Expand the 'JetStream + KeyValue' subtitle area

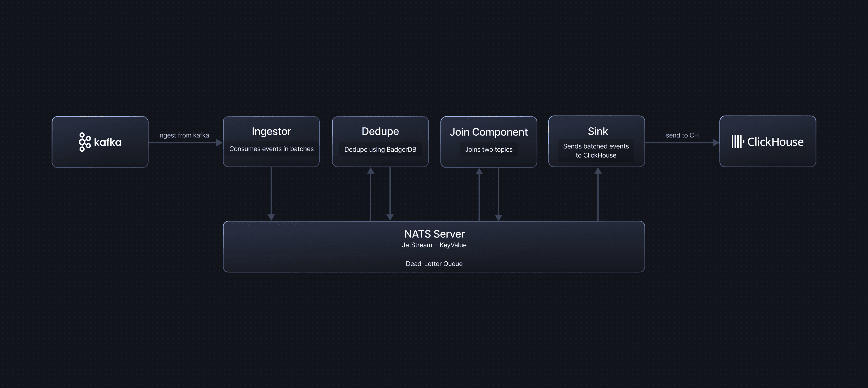point(434,245)
